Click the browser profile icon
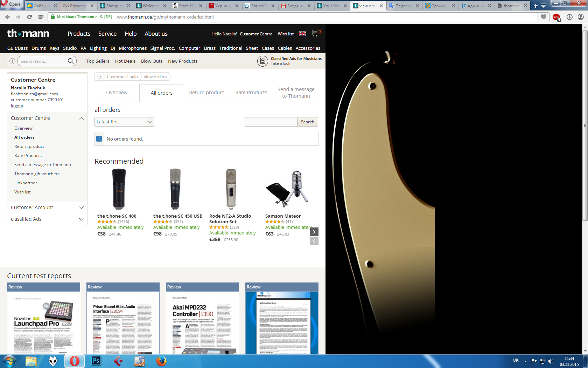 pos(581,17)
